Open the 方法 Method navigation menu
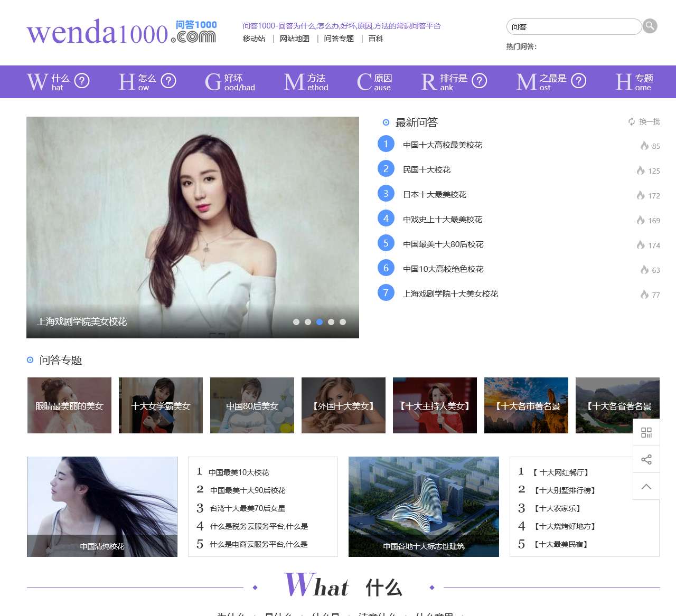This screenshot has height=616, width=676. (306, 82)
